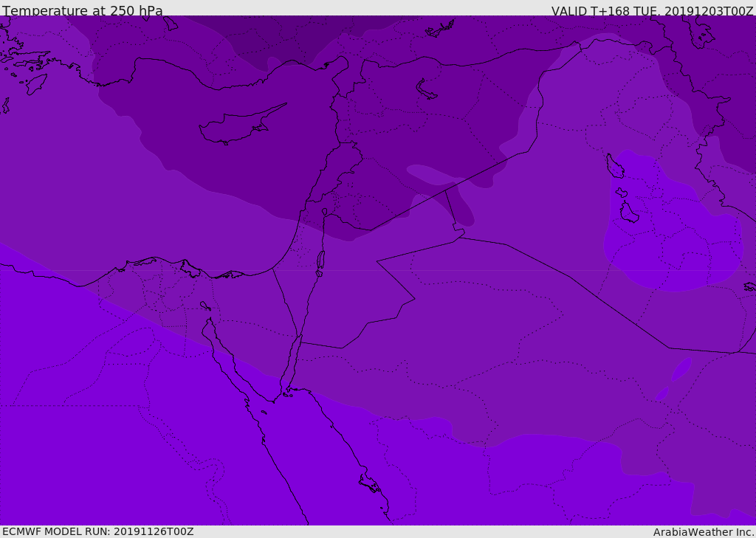This screenshot has height=538, width=756.
Task: Click the bright purple temperature patch over Iraq
Action: 673,221
